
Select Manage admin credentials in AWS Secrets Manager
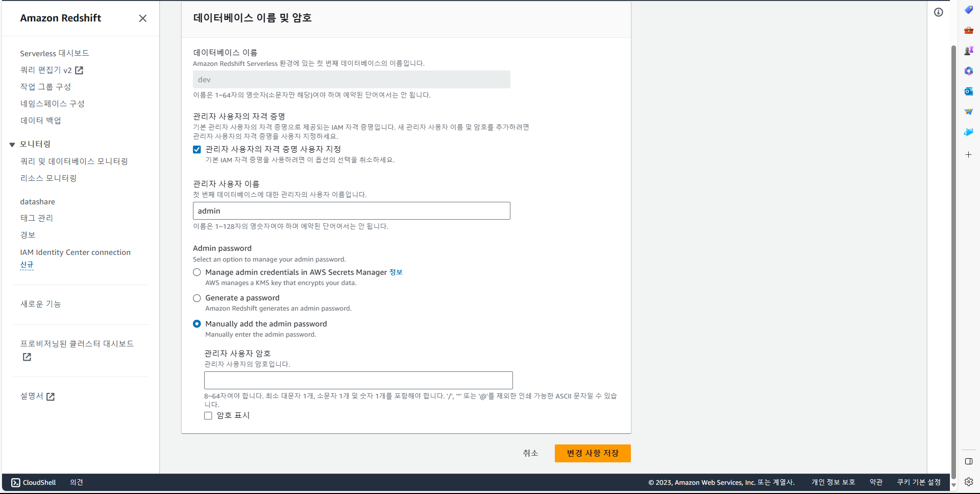point(197,272)
